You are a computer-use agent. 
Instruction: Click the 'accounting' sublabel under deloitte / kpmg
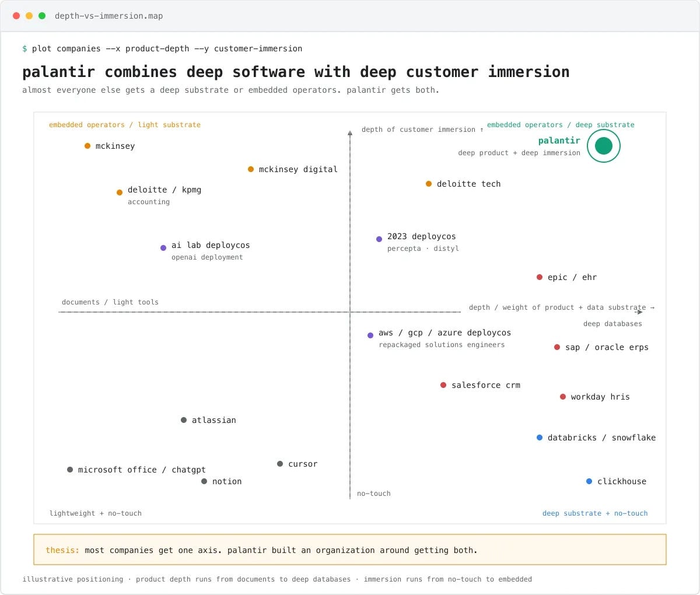click(x=149, y=202)
